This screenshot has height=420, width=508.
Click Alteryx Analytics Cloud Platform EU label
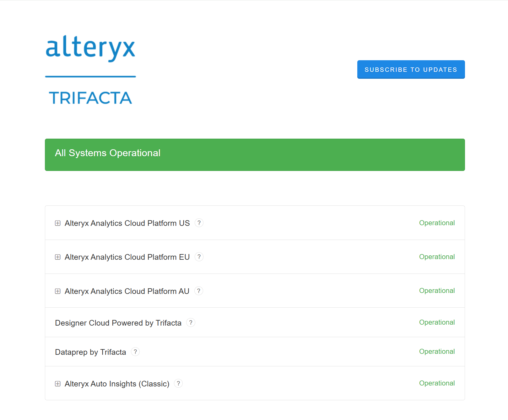pos(127,257)
